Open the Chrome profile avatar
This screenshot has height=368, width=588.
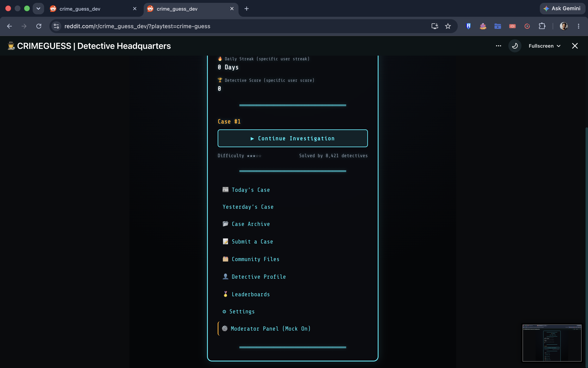click(564, 26)
